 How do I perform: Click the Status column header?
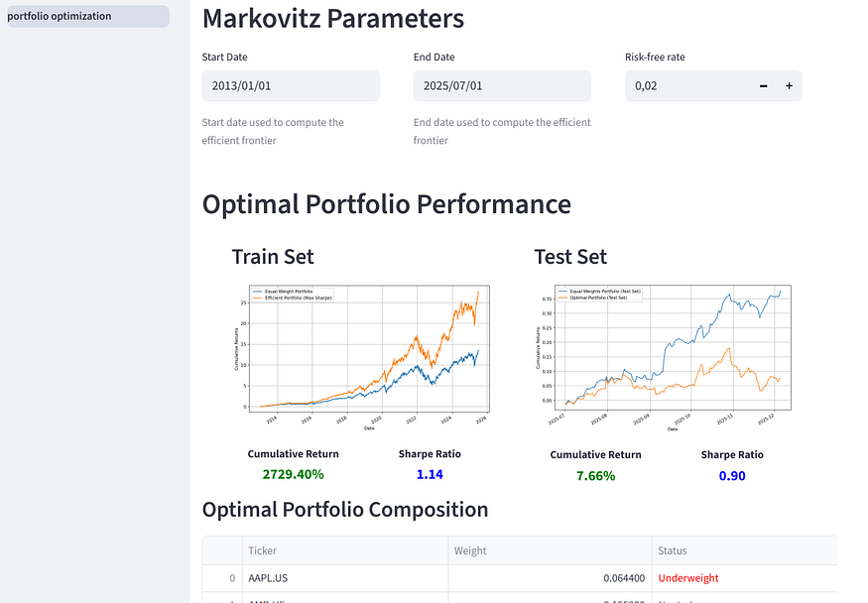[x=742, y=550]
